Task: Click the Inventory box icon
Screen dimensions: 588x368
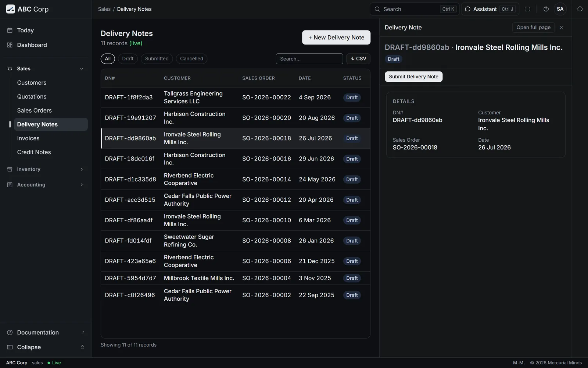Action: 10,169
